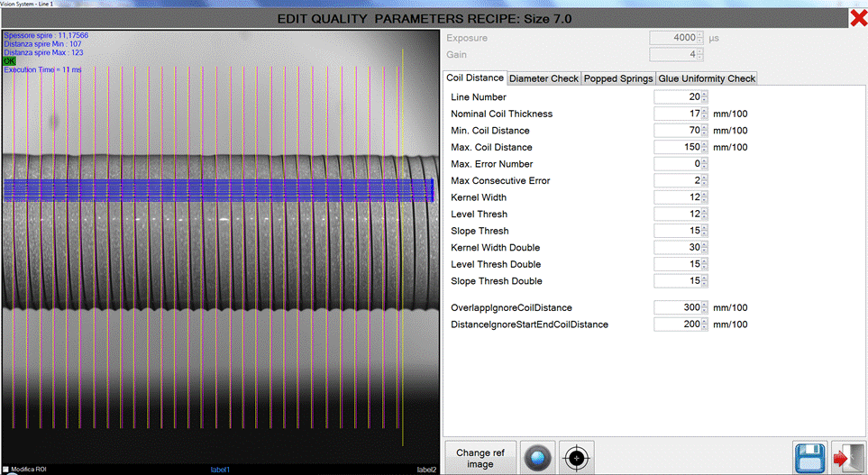Focus the Nominal Coil Thickness field
The image size is (868, 475).
[676, 114]
